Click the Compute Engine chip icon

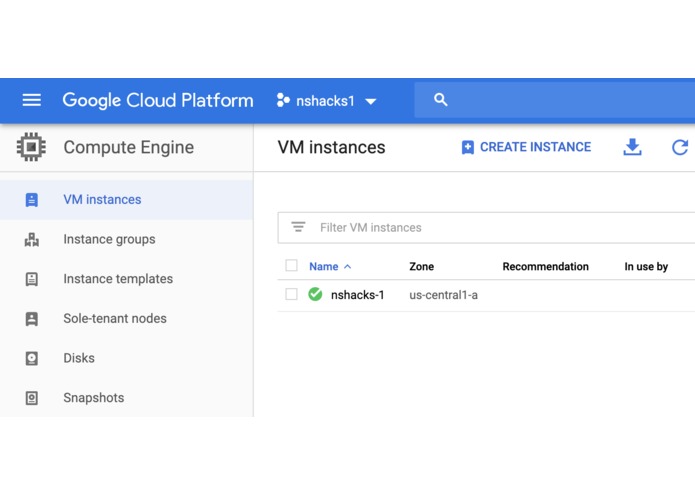pos(32,148)
